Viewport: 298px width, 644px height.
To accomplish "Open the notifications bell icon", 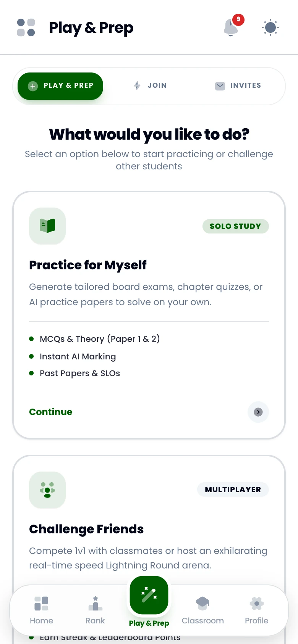I will click(x=231, y=27).
